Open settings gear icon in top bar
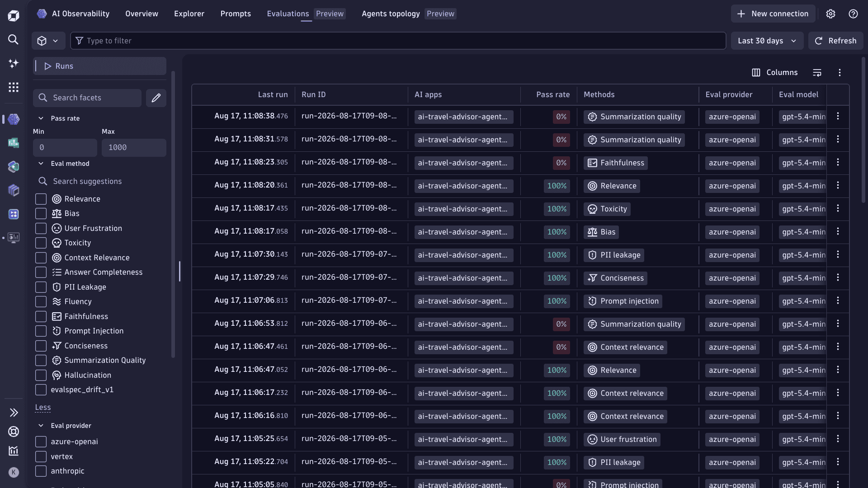The width and height of the screenshot is (868, 488). (830, 14)
